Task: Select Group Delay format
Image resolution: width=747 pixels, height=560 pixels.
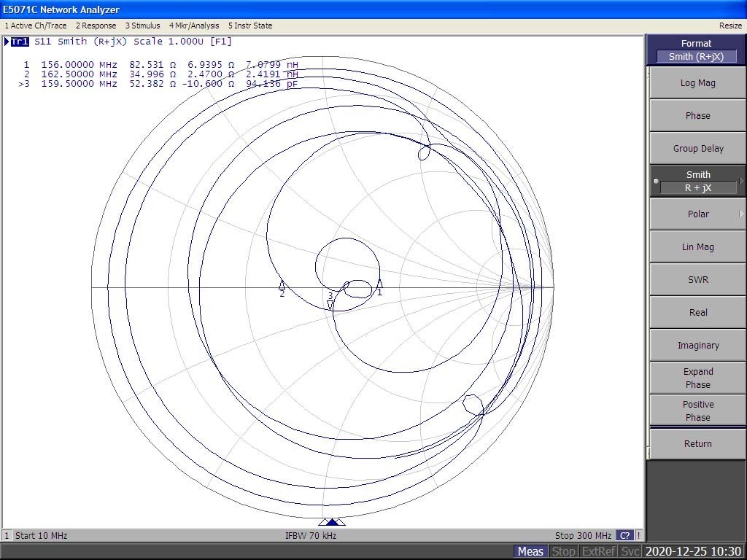Action: 697,149
